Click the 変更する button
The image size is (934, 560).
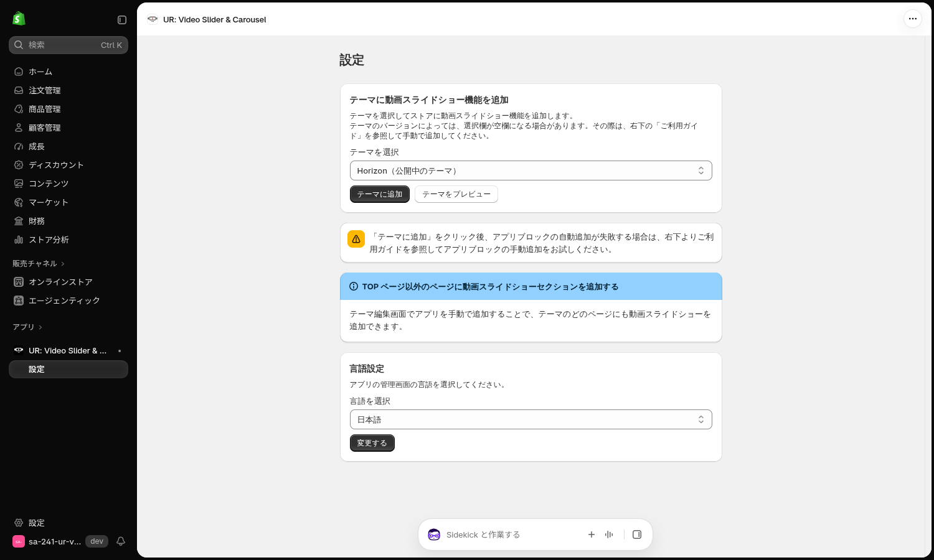pyautogui.click(x=372, y=443)
